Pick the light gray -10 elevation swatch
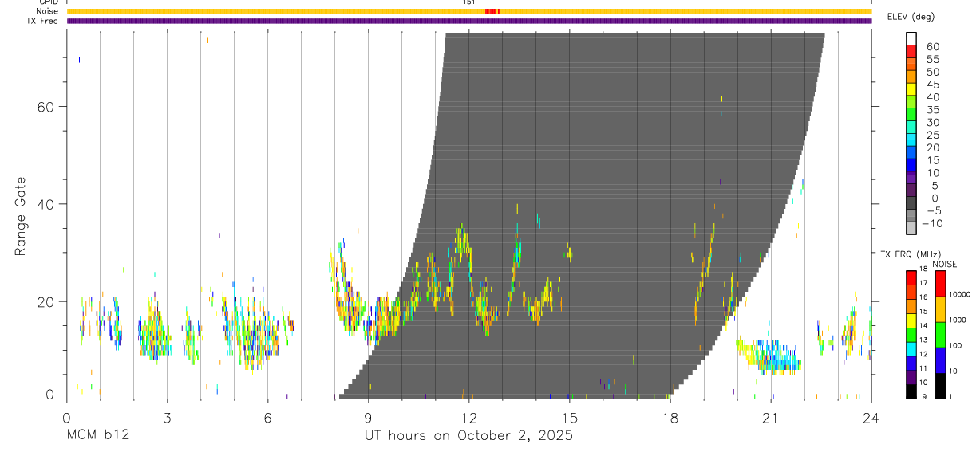The width and height of the screenshot is (980, 452). [x=911, y=228]
